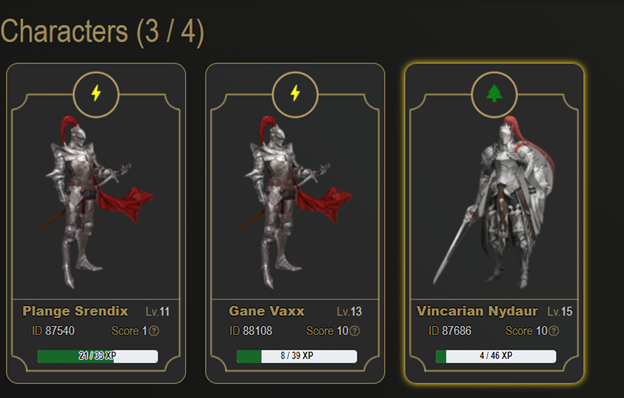Screen dimensions: 624x398
Task: Click the Plange Srendix character name
Action: click(x=75, y=311)
